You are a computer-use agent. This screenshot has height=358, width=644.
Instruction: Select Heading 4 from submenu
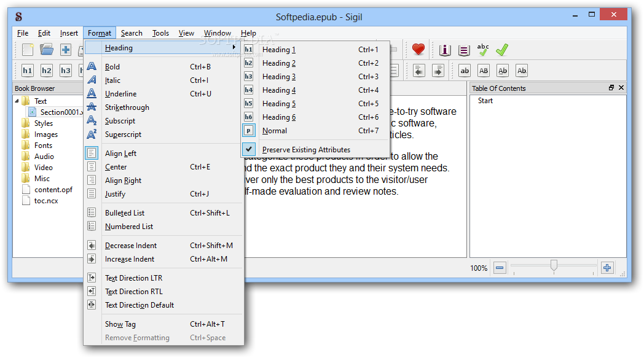click(x=315, y=90)
